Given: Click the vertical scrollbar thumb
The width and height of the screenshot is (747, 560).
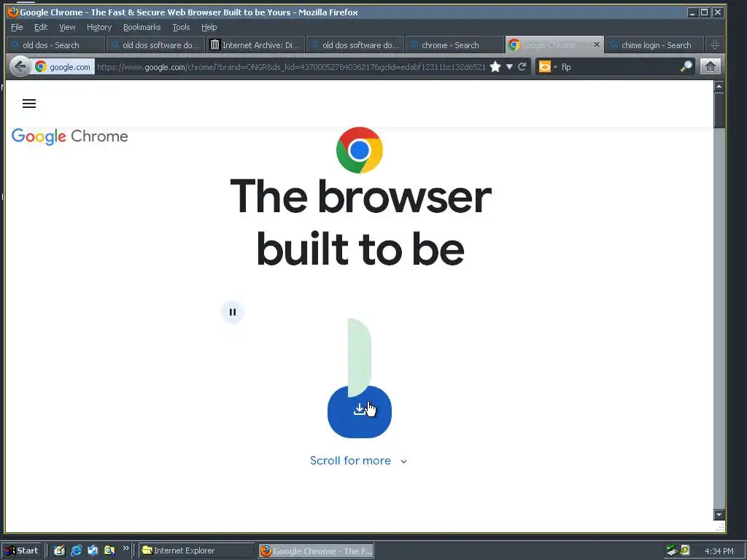Looking at the screenshot, I should (x=719, y=110).
